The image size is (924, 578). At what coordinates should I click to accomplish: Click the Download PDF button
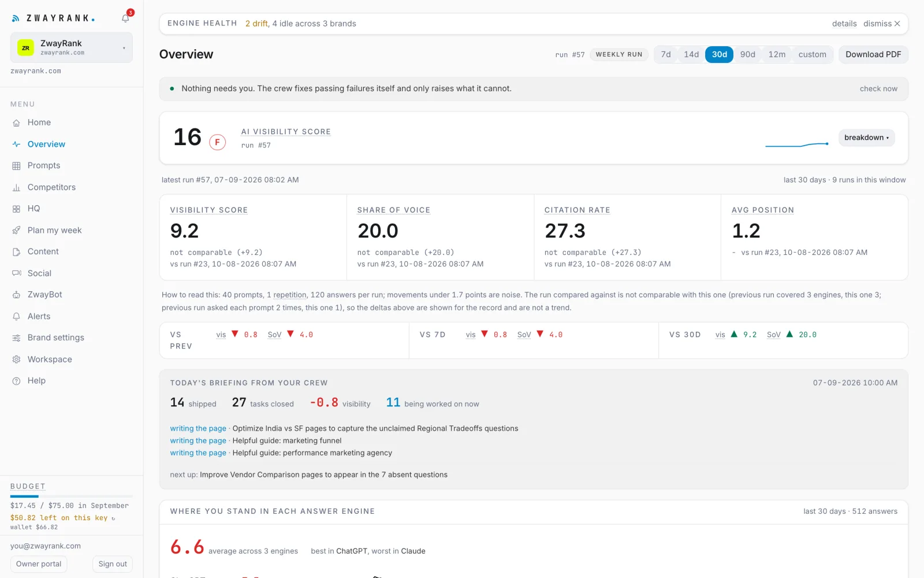[873, 54]
